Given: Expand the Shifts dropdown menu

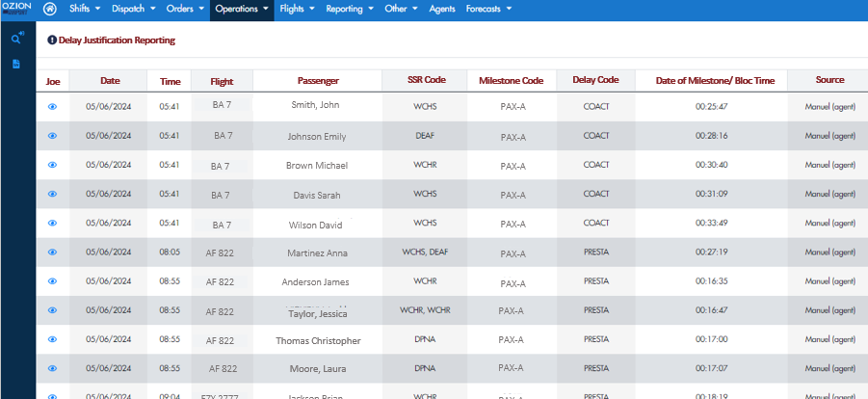Looking at the screenshot, I should 85,9.
